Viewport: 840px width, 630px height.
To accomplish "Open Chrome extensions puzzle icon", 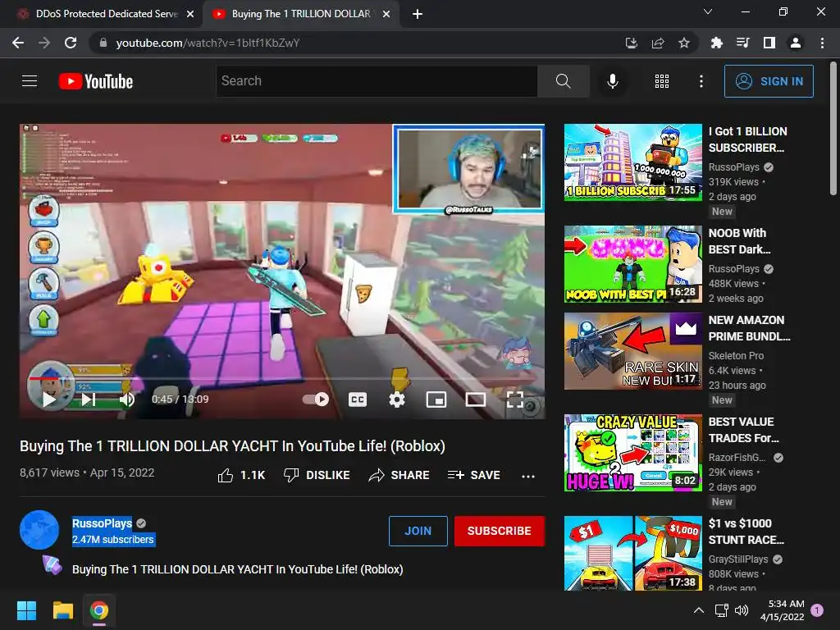I will coord(716,43).
